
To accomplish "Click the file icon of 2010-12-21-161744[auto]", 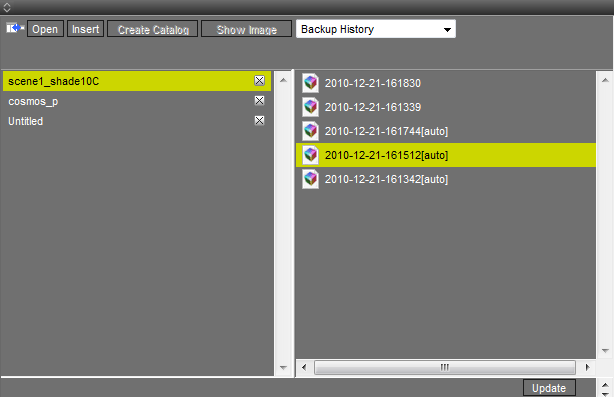I will (x=311, y=131).
